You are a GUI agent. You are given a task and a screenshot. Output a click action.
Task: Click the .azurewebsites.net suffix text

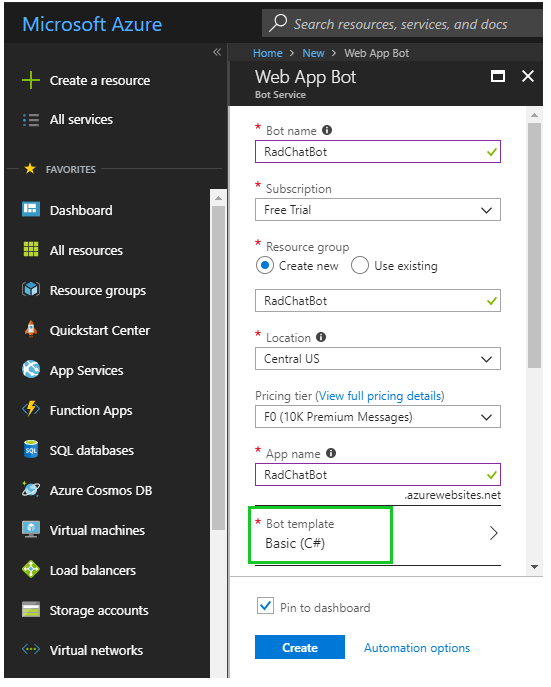click(x=452, y=495)
